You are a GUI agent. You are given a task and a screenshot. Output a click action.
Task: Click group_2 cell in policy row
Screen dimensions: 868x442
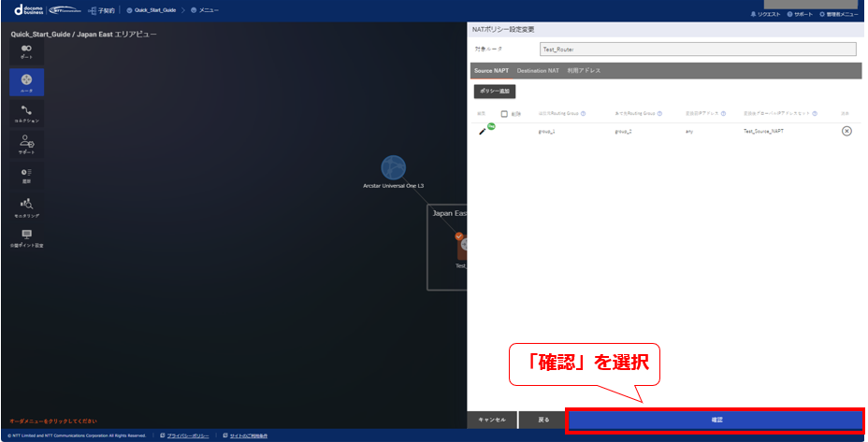pyautogui.click(x=624, y=132)
